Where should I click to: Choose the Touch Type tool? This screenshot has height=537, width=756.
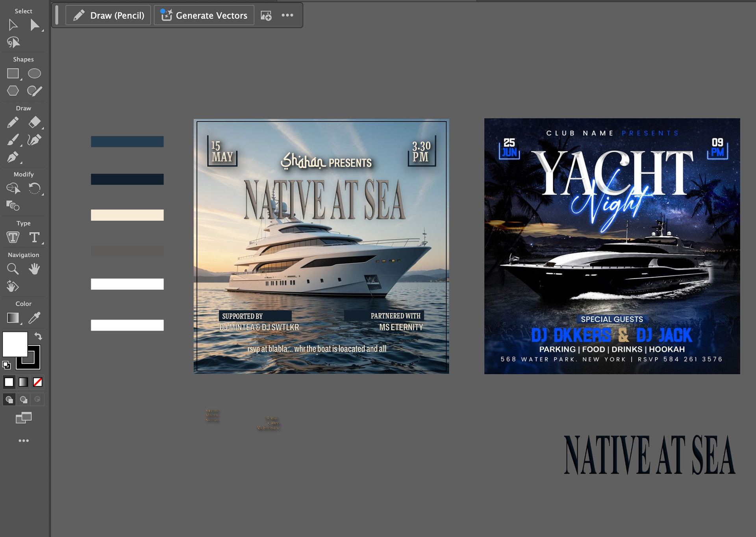point(13,238)
